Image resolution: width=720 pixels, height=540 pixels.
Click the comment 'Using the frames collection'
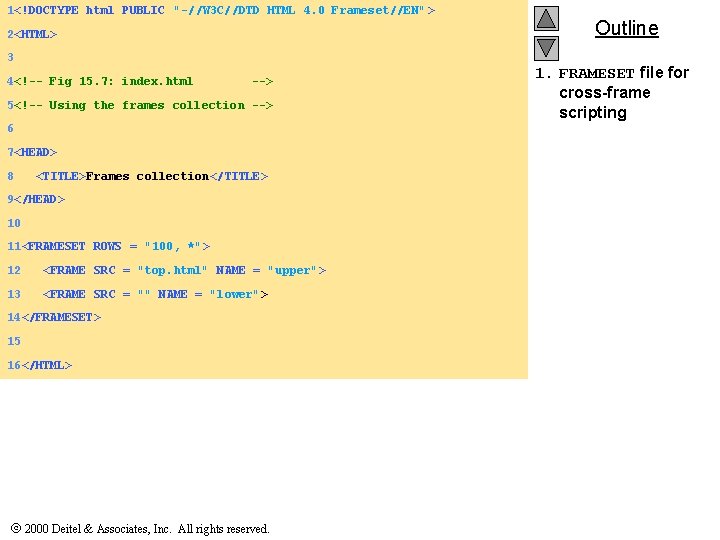[x=143, y=105]
